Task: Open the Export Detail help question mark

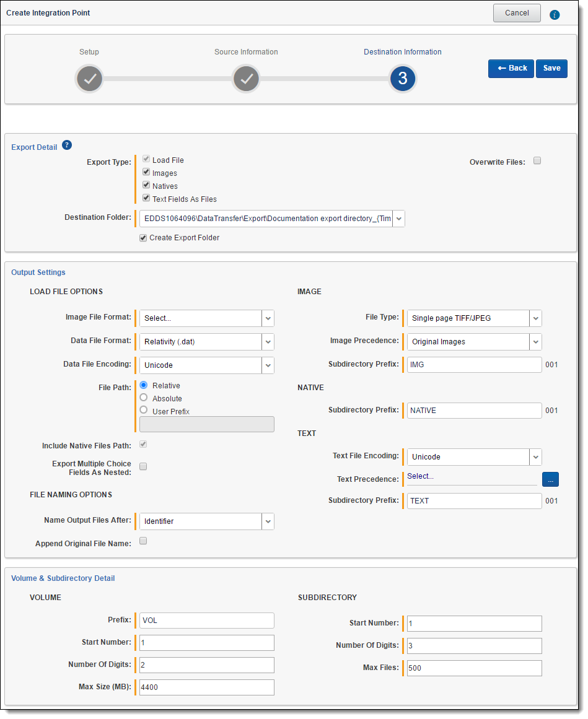Action: pyautogui.click(x=67, y=146)
